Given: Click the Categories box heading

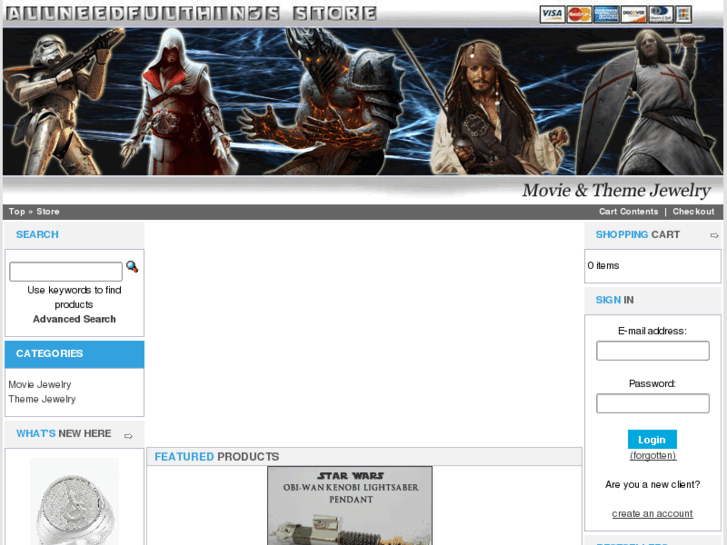Looking at the screenshot, I should click(x=75, y=354).
